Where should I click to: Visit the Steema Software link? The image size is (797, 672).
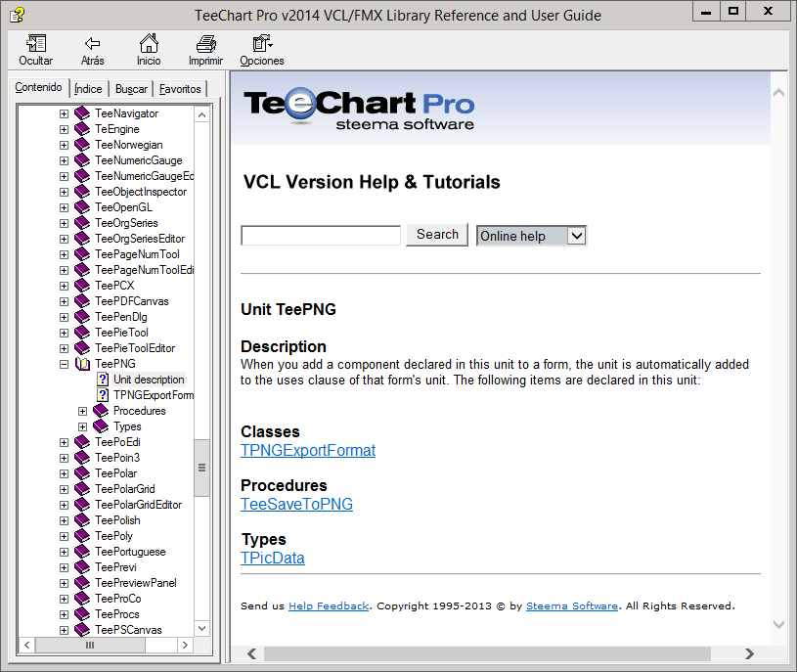572,605
